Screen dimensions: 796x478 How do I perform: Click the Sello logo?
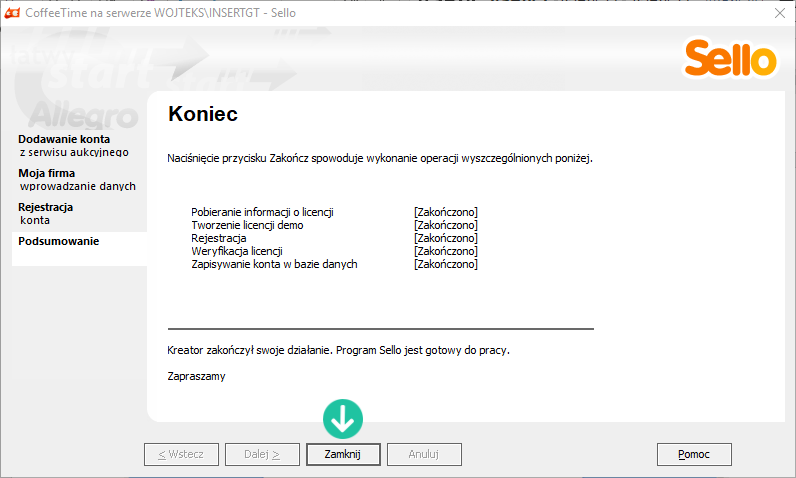click(x=730, y=59)
